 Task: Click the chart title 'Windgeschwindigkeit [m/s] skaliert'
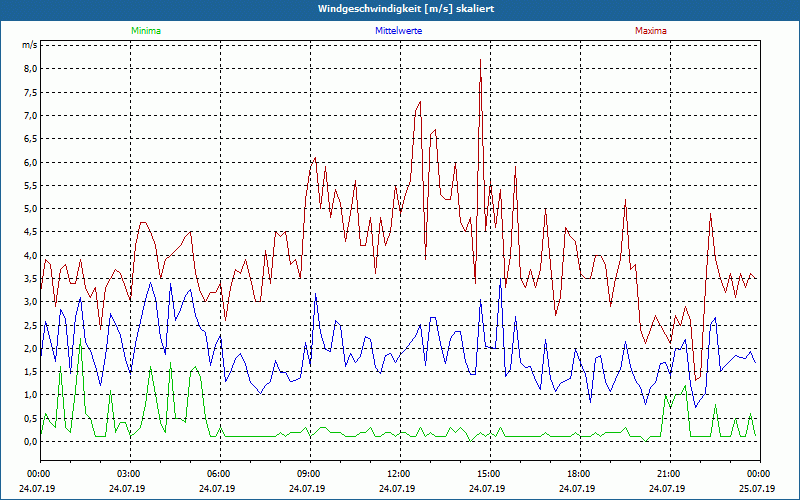click(406, 9)
